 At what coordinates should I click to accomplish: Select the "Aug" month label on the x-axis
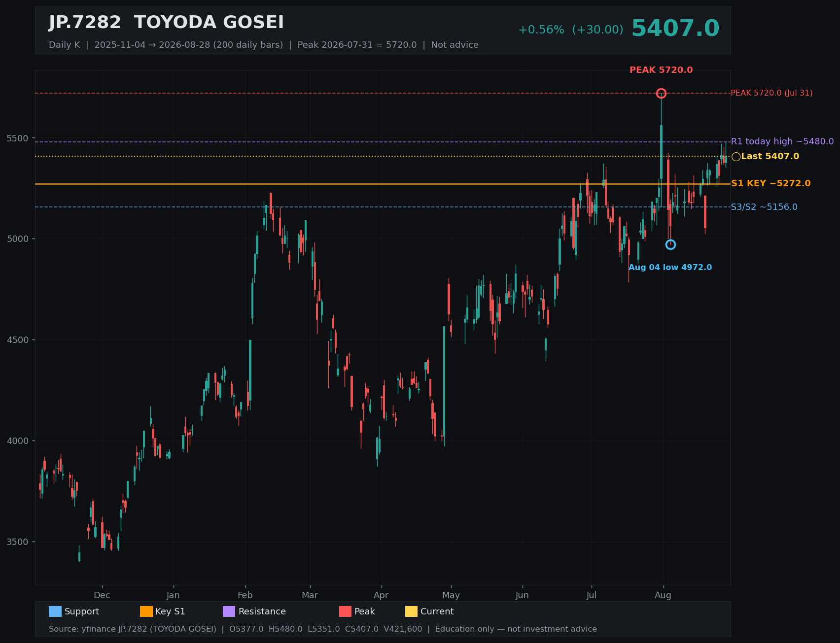663,595
